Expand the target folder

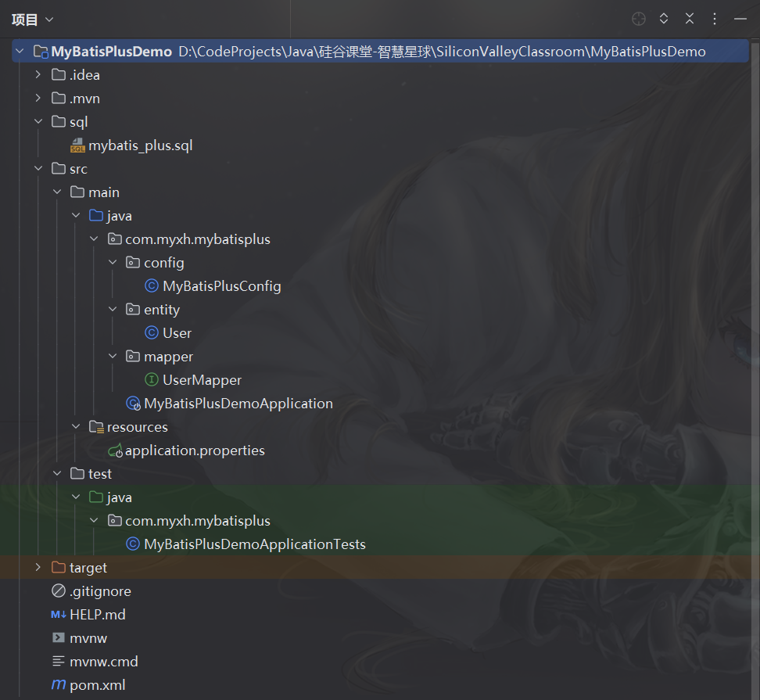pos(38,567)
